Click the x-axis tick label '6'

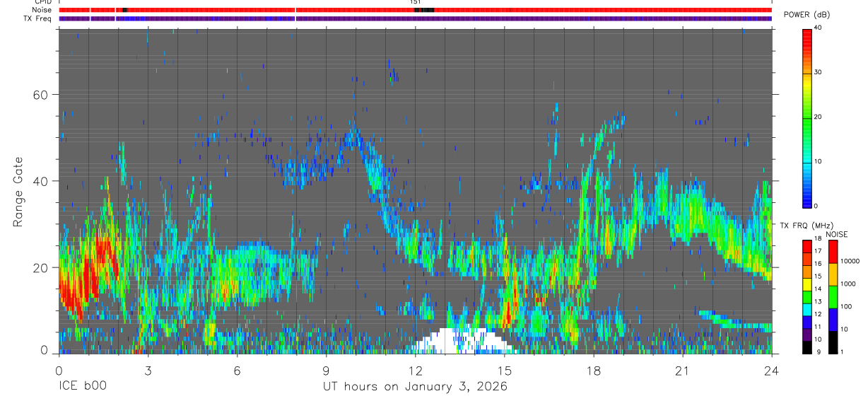(237, 371)
